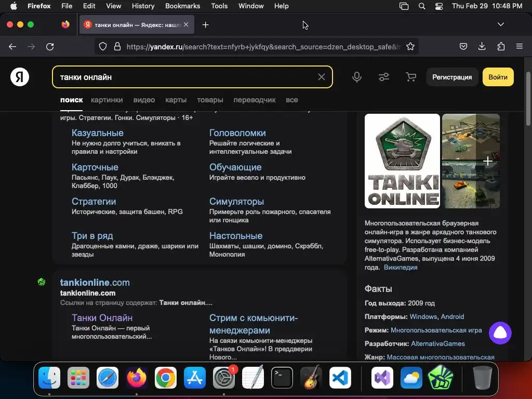Open the tracking protection shield icon

click(103, 46)
